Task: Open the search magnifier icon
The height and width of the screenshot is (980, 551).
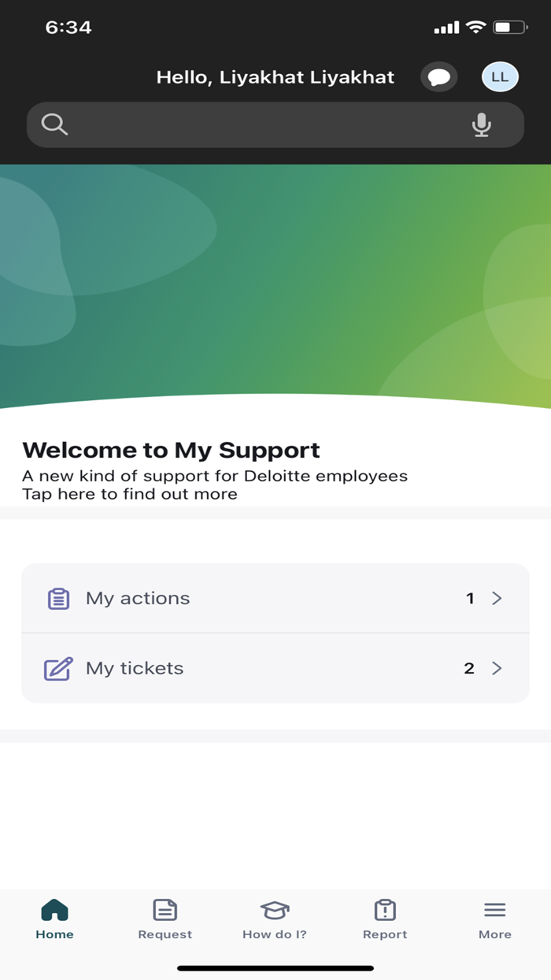Action: (x=54, y=124)
